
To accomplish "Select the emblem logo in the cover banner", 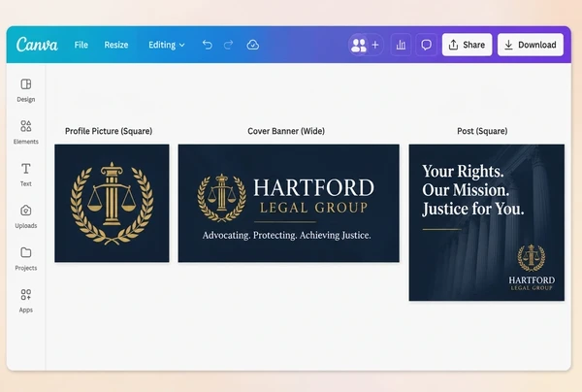I will pos(221,198).
